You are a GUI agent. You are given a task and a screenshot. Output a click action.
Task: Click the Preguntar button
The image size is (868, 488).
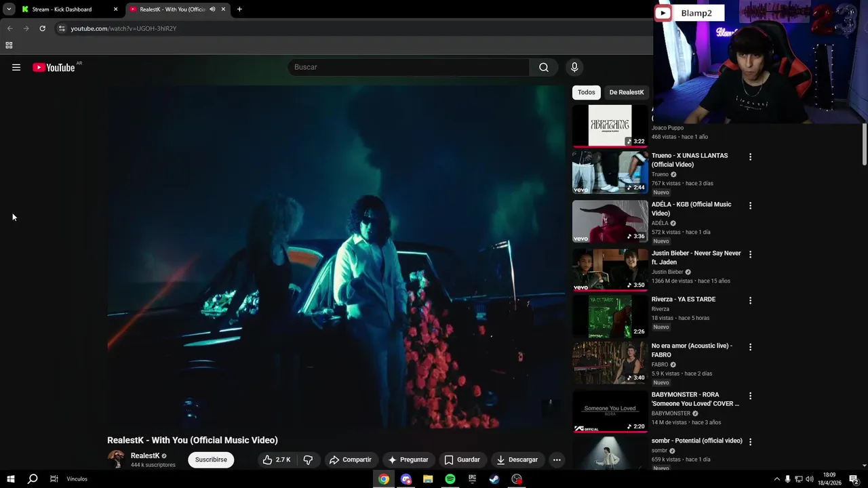point(408,460)
